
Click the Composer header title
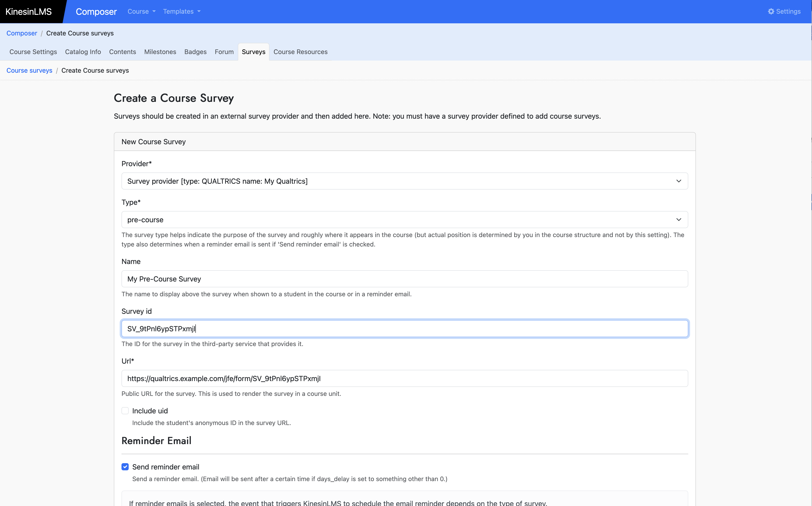pos(96,12)
